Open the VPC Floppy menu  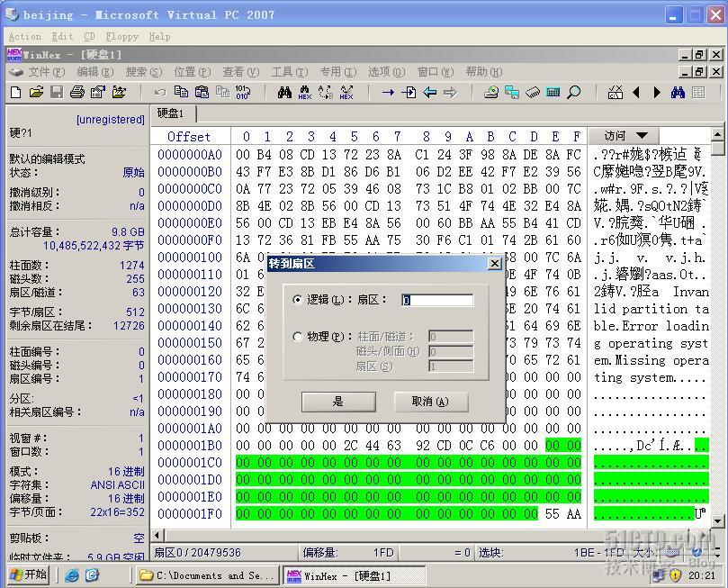click(121, 36)
